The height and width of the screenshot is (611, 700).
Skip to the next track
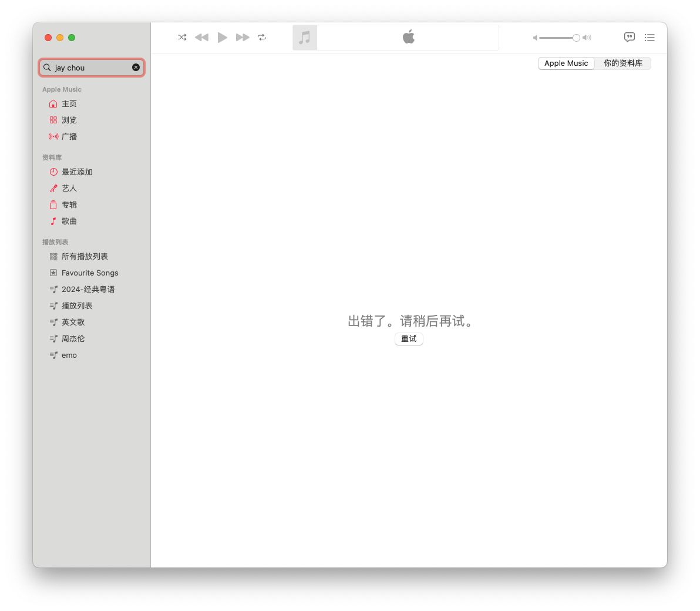[243, 38]
